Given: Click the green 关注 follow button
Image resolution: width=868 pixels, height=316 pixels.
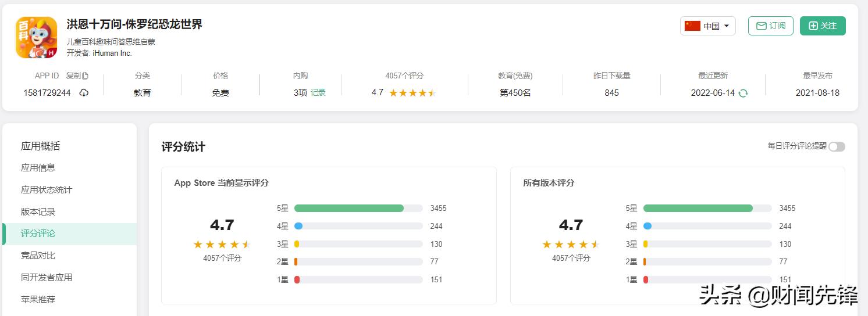Looking at the screenshot, I should (x=823, y=26).
